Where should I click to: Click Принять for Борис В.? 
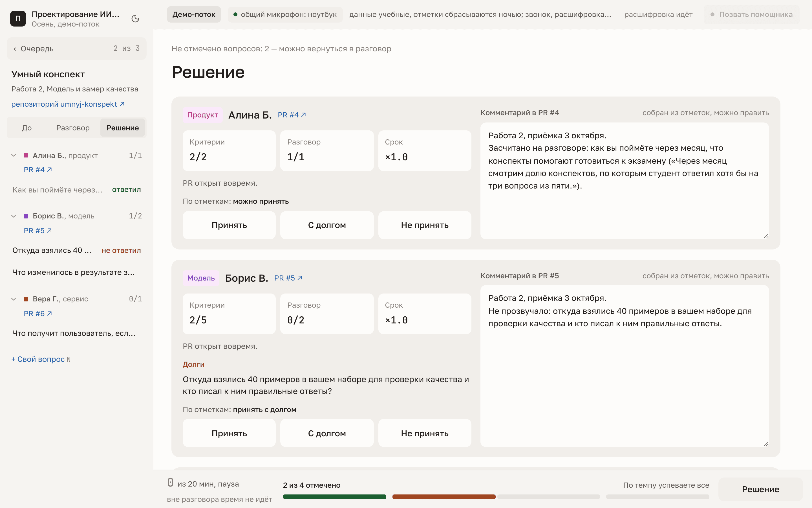coord(229,433)
